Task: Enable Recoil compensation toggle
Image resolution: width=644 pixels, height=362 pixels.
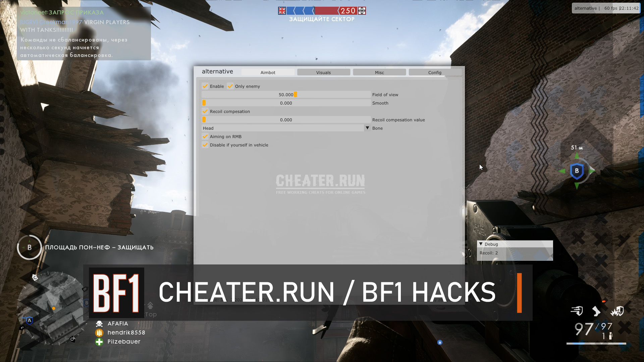Action: coord(205,111)
